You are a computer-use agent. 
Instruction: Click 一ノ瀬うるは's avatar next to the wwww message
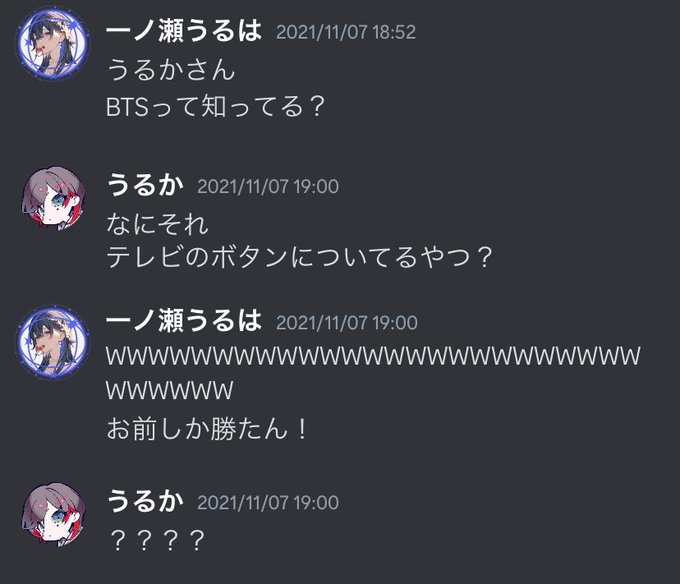[53, 342]
